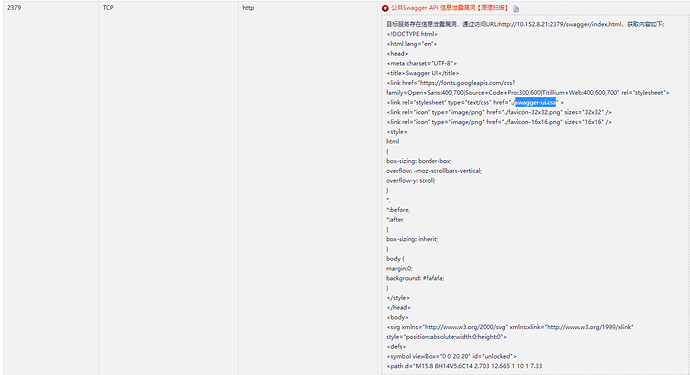Select port cell 2379

point(14,7)
